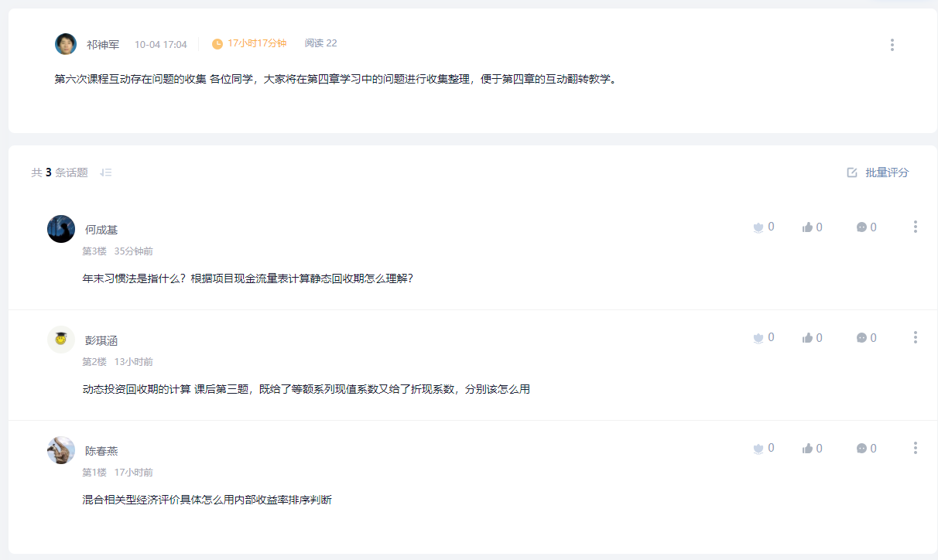Open more options for 陈春燕's post
938x560 pixels.
(915, 448)
